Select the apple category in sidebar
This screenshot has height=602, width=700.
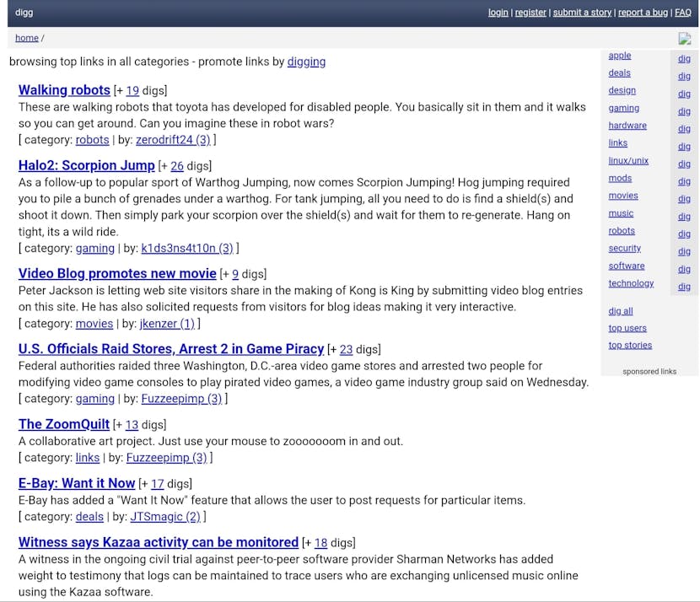[620, 56]
